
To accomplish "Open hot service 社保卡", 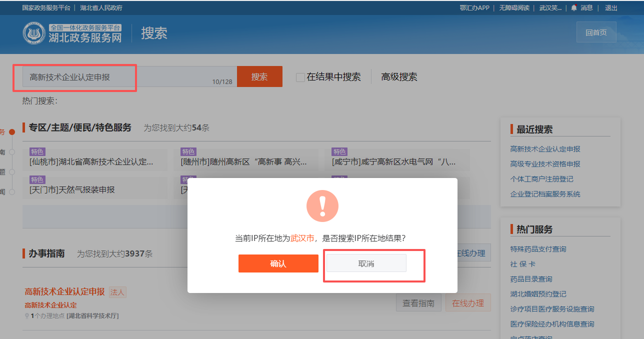I will (x=523, y=264).
